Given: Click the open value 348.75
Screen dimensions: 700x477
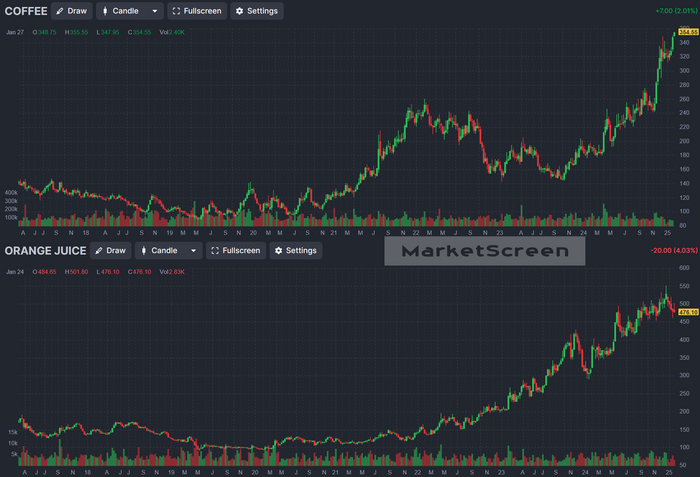Looking at the screenshot, I should (47, 32).
